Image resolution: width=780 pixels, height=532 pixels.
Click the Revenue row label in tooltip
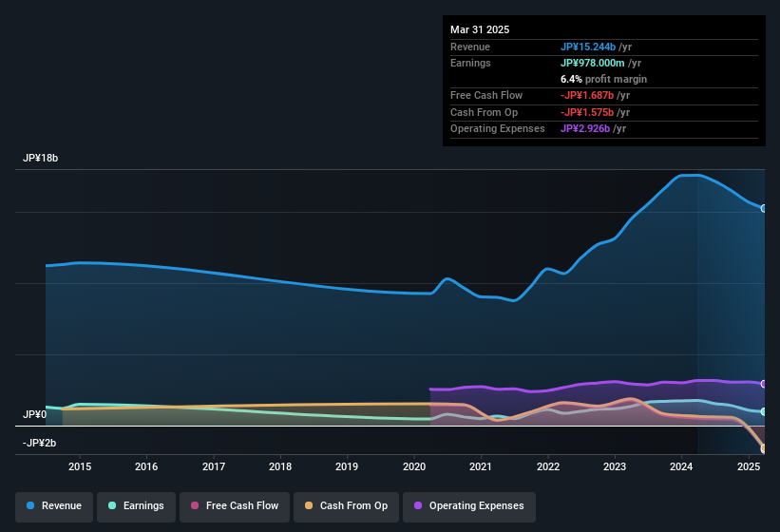470,47
